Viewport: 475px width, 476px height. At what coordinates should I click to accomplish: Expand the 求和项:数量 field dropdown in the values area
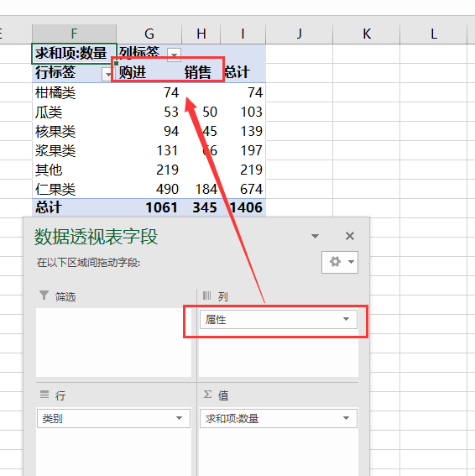[x=346, y=418]
